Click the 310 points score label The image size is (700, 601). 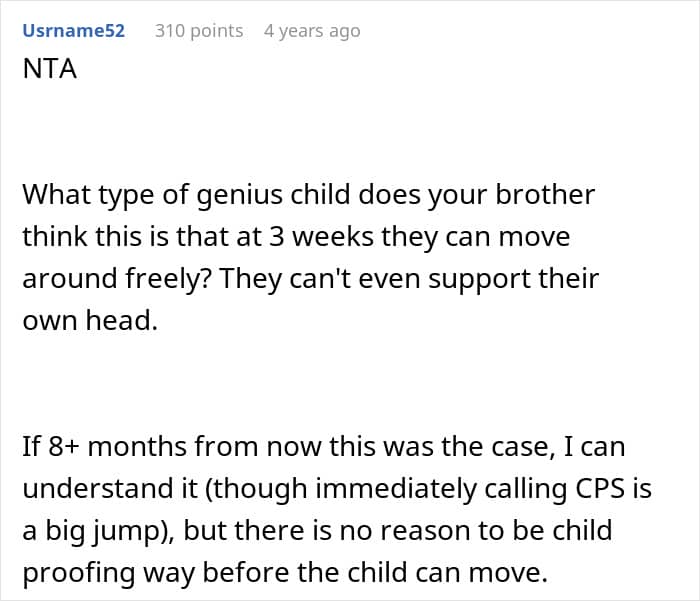(199, 31)
